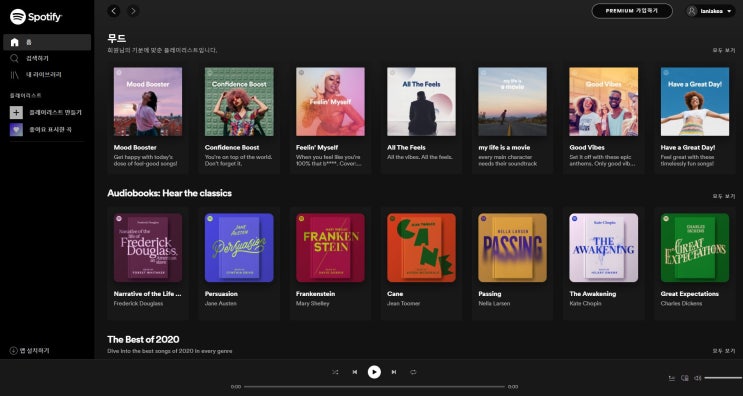Click the Cane audiobook title

point(395,294)
